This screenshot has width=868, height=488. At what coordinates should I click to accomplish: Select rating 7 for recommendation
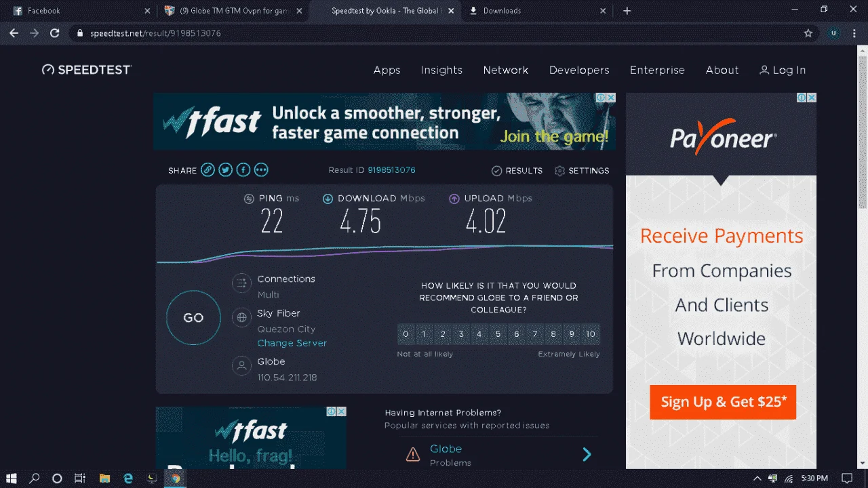[x=535, y=334]
